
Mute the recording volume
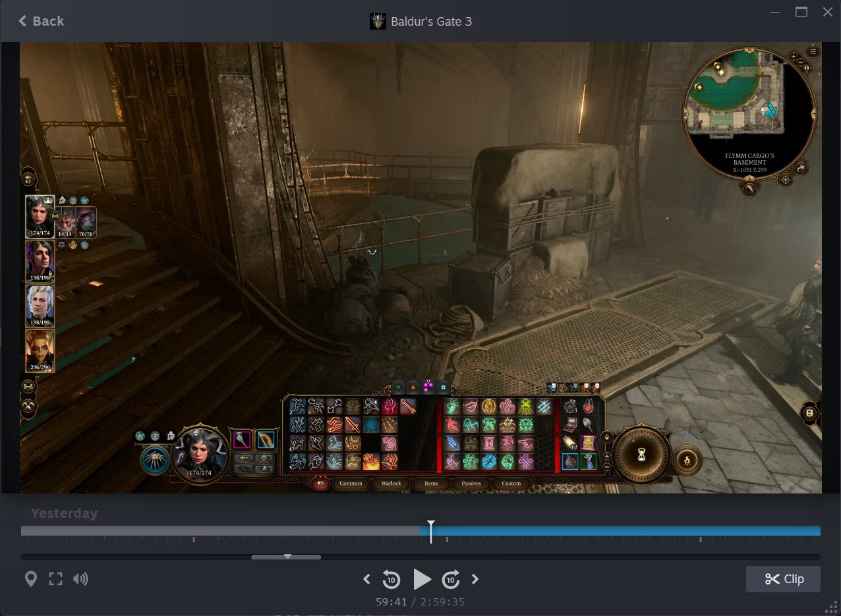coord(80,578)
